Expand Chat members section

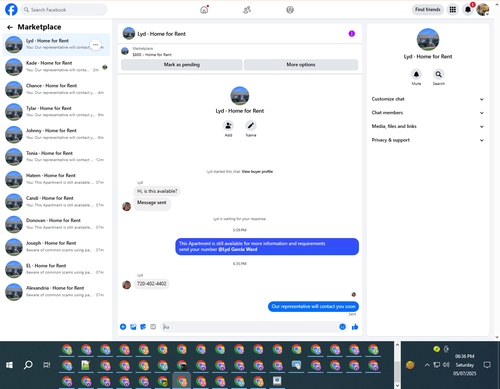click(428, 113)
